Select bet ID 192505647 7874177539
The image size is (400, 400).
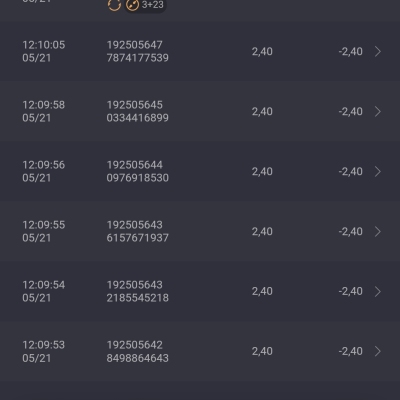[x=138, y=51]
